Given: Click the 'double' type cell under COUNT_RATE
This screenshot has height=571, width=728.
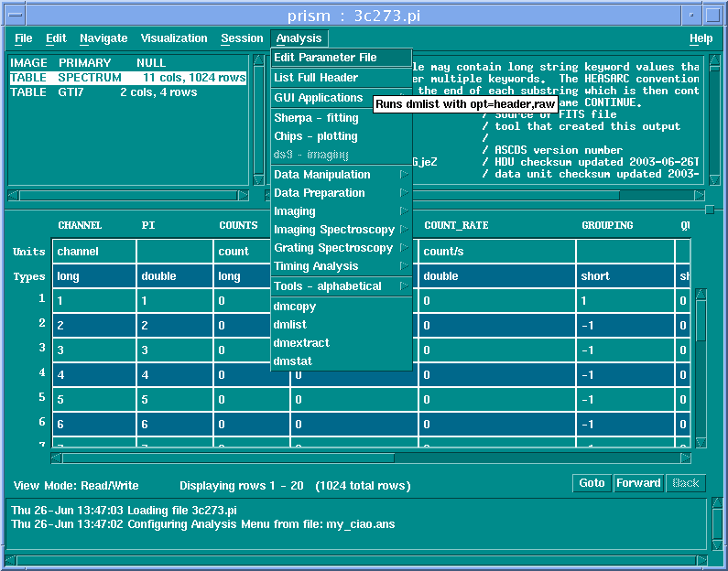Looking at the screenshot, I should (497, 276).
